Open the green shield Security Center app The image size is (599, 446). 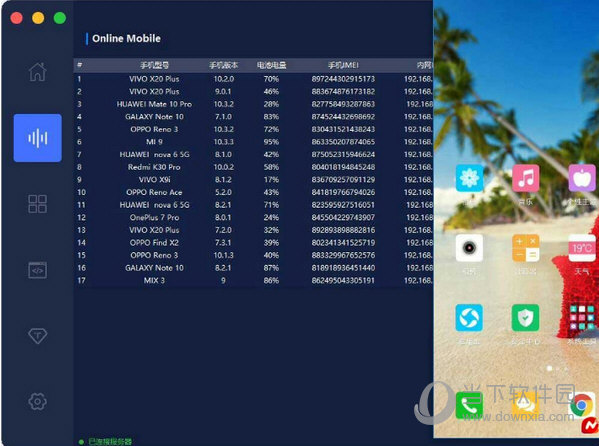526,318
